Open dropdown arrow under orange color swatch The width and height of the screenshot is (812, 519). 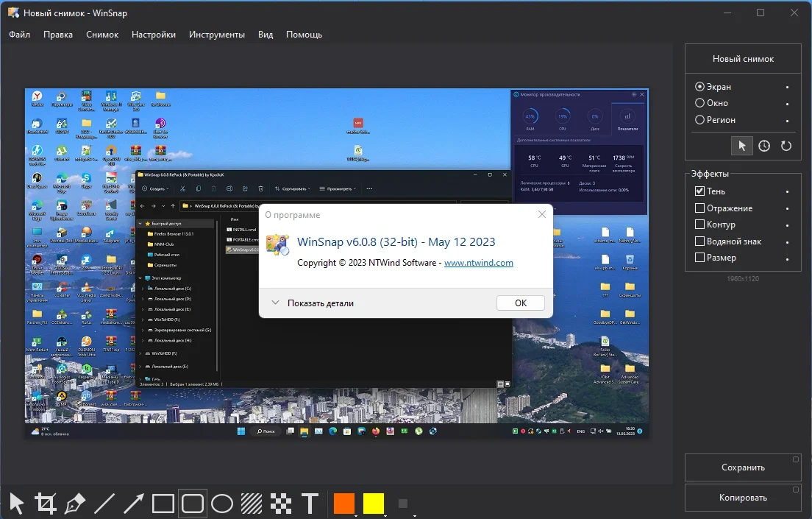(x=355, y=516)
